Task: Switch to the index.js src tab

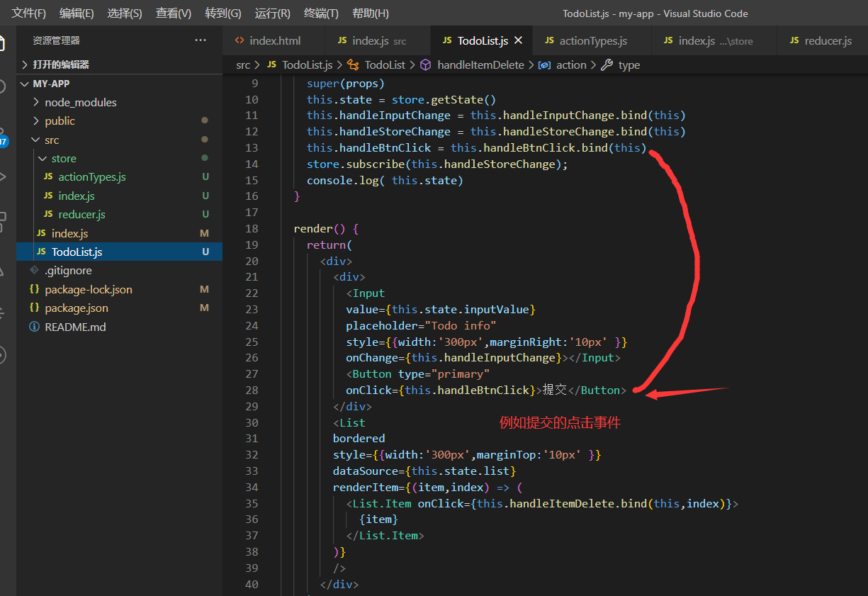Action: coord(376,40)
